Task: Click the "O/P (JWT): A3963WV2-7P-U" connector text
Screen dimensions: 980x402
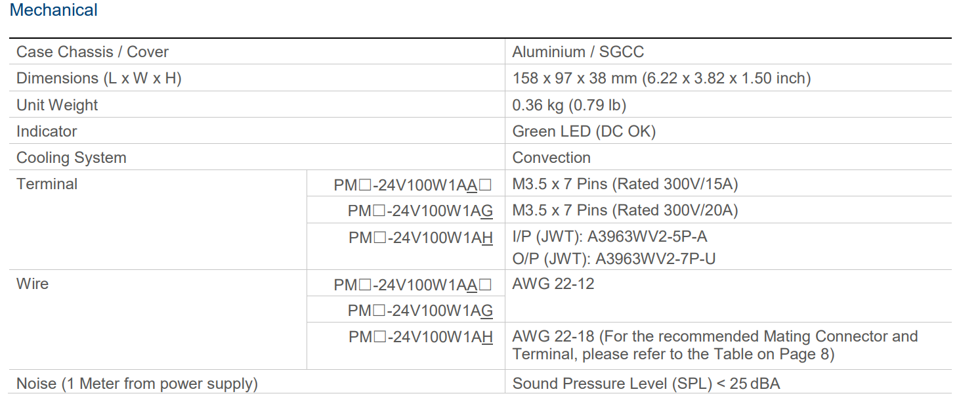Action: click(614, 259)
